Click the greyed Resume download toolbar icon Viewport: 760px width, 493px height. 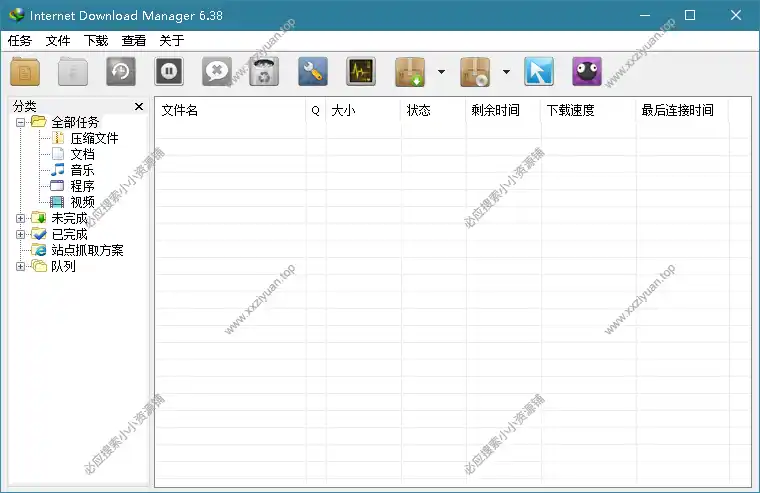73,72
